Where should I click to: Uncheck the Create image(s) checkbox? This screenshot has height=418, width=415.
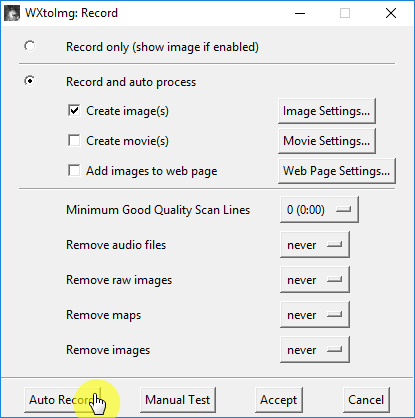[x=74, y=110]
